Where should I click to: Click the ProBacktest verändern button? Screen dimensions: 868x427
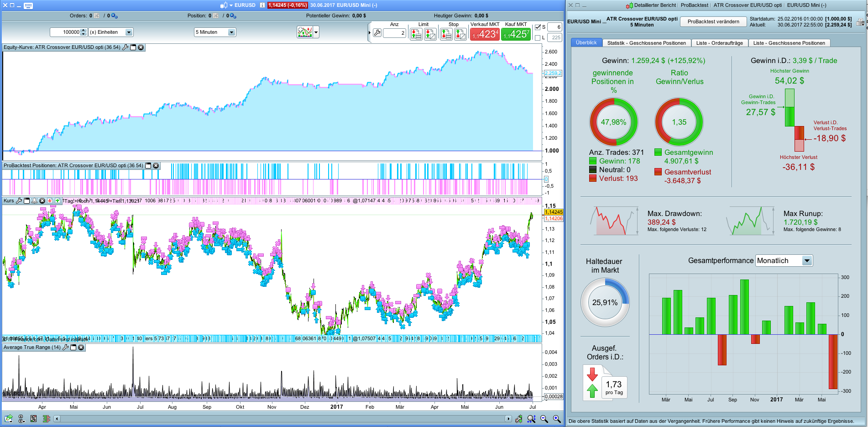pyautogui.click(x=713, y=21)
